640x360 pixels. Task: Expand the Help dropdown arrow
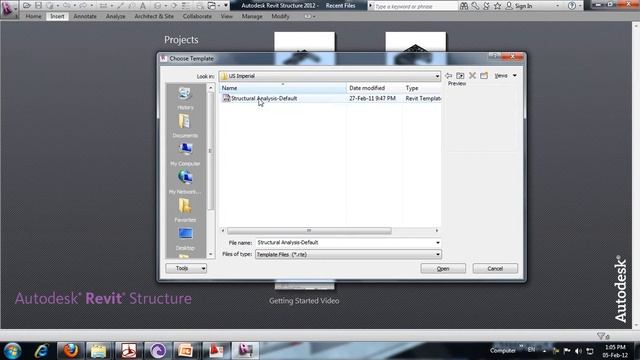pyautogui.click(x=580, y=6)
